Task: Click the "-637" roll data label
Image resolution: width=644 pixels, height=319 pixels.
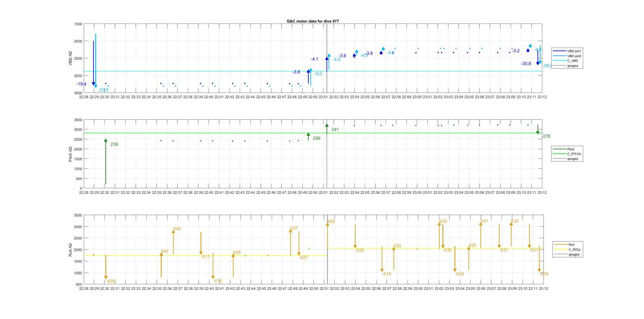Action: [304, 258]
